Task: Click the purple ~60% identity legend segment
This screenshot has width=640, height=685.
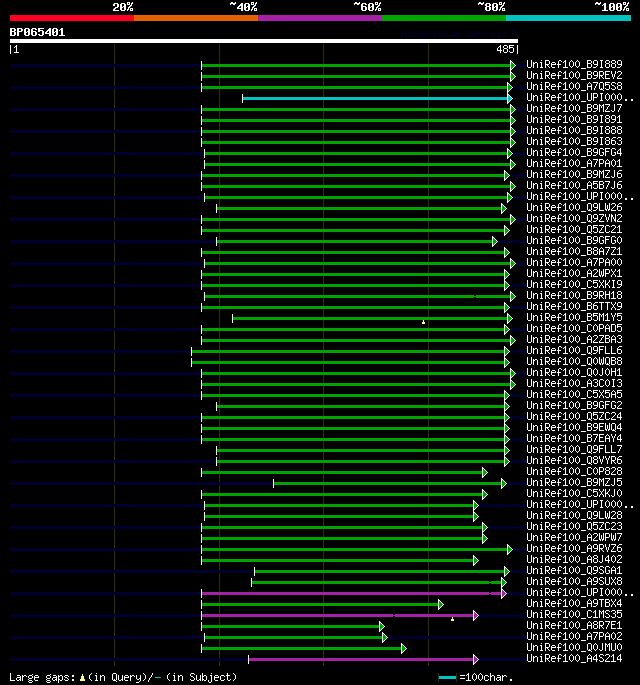Action: [320, 18]
